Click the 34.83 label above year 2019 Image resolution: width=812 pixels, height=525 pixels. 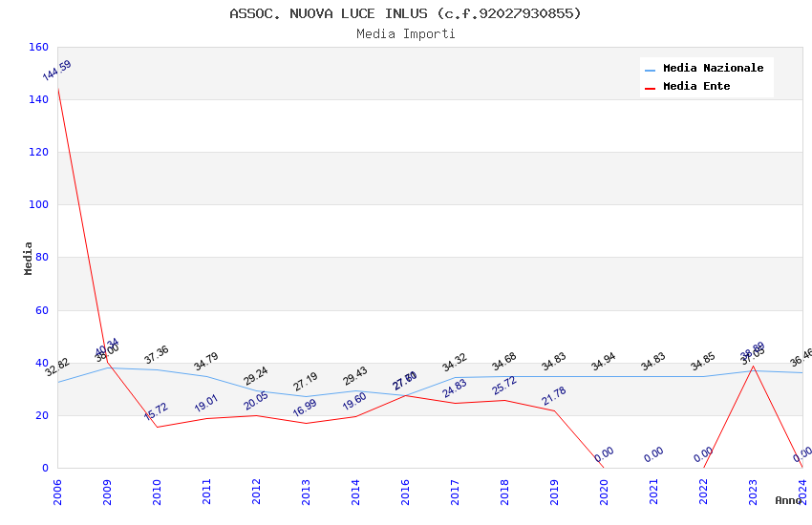[x=554, y=361]
